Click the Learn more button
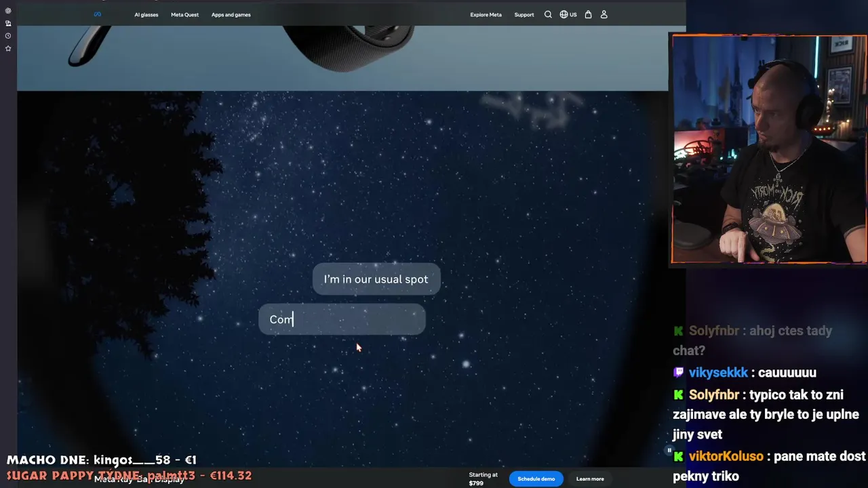The image size is (868, 488). click(x=590, y=479)
